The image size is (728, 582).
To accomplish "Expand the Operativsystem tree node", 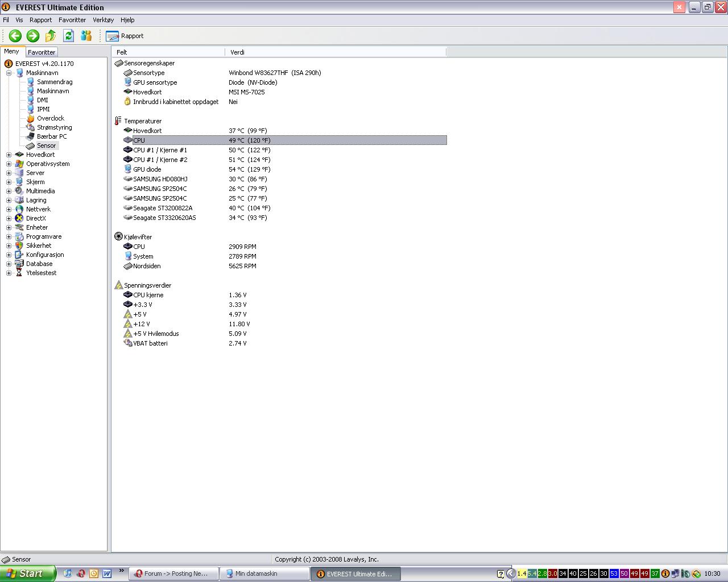I will pyautogui.click(x=9, y=164).
